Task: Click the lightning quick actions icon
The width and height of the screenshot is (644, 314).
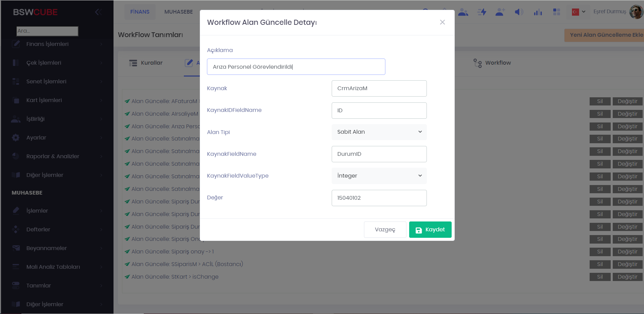Action: pyautogui.click(x=482, y=12)
